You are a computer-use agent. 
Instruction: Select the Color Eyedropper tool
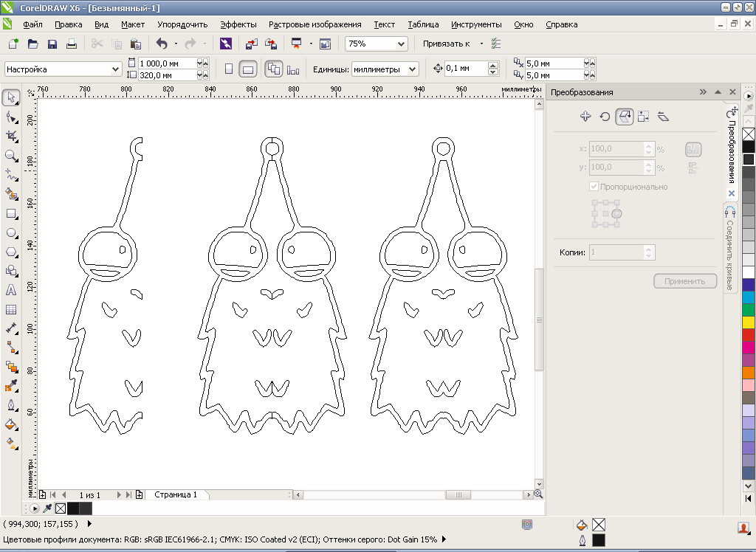click(11, 386)
